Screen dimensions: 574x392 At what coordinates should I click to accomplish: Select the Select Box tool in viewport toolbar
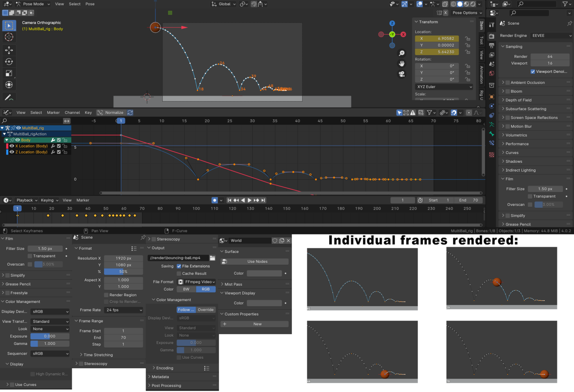(x=9, y=26)
